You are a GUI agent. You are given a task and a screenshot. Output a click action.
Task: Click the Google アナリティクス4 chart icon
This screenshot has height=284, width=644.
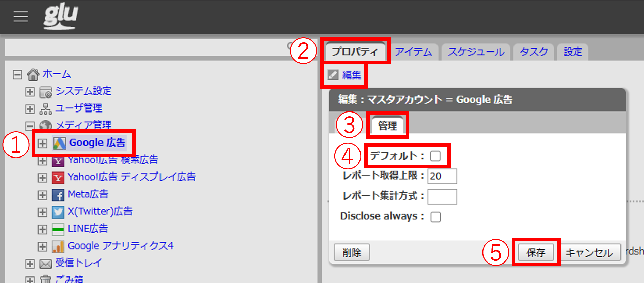tap(58, 246)
